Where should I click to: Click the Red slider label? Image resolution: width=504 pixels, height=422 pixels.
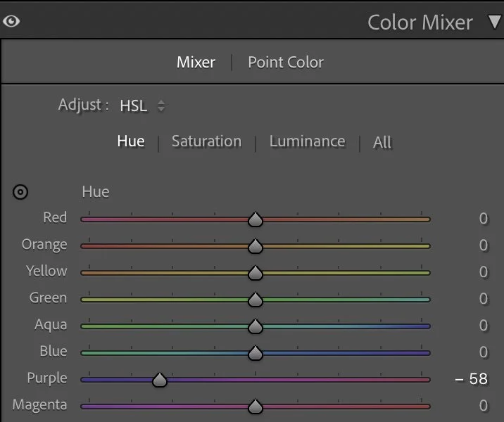pyautogui.click(x=55, y=217)
